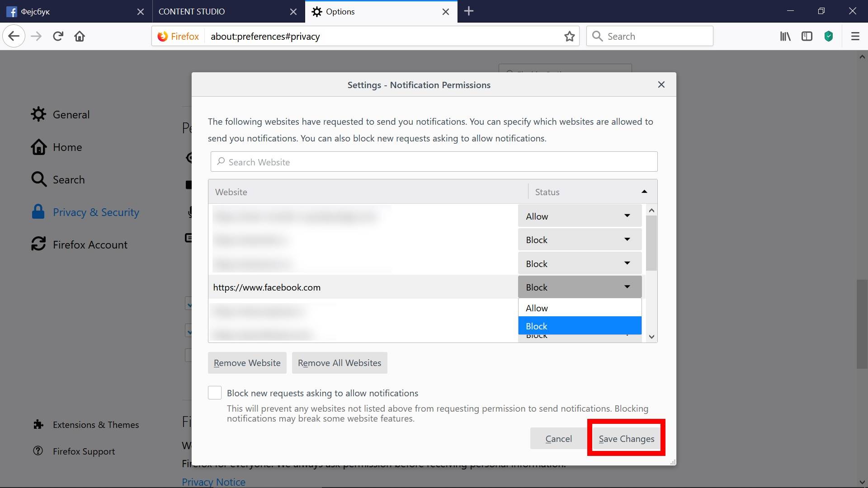Open the hamburger menu icon

[855, 36]
